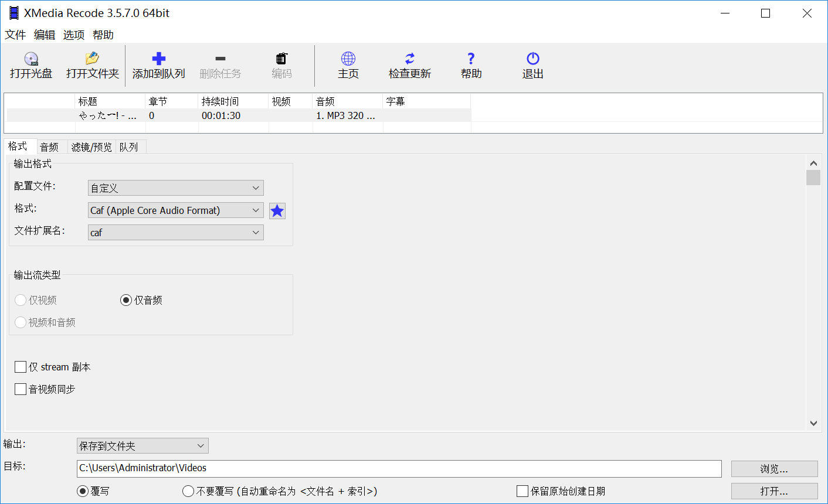Check the 保留原始创建日期 option

(x=521, y=491)
